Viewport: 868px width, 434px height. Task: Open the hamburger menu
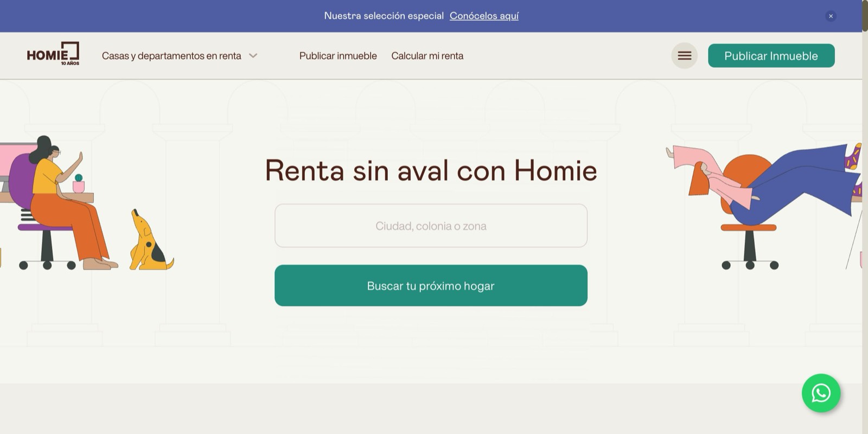coord(684,56)
